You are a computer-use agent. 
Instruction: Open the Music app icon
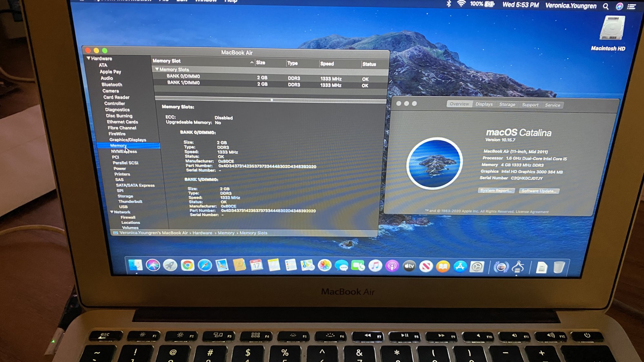point(375,266)
